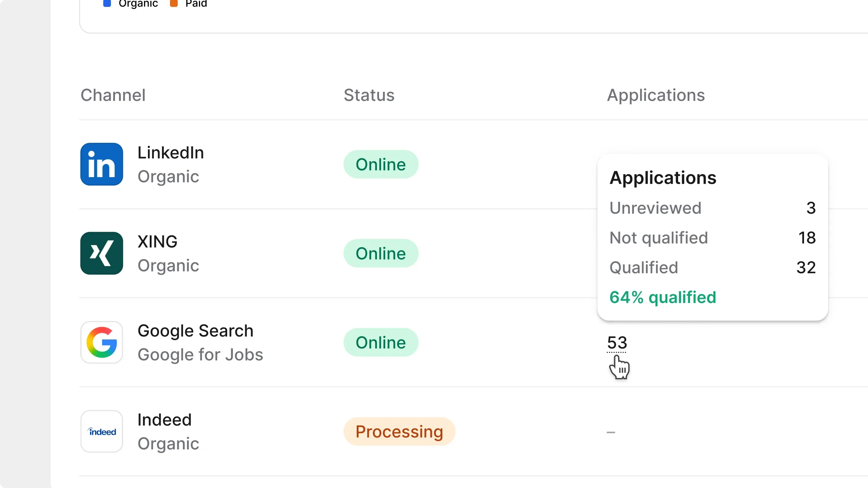Click the Channel column header

(x=113, y=95)
